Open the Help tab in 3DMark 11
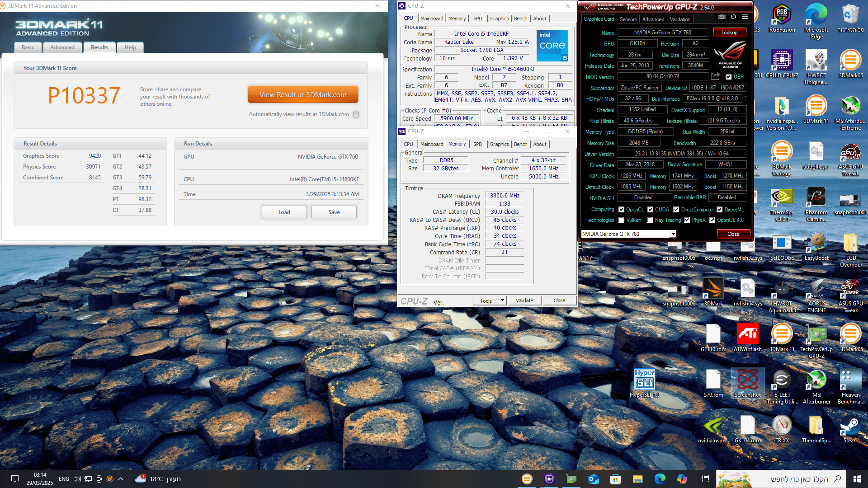The height and width of the screenshot is (488, 868). tap(130, 47)
